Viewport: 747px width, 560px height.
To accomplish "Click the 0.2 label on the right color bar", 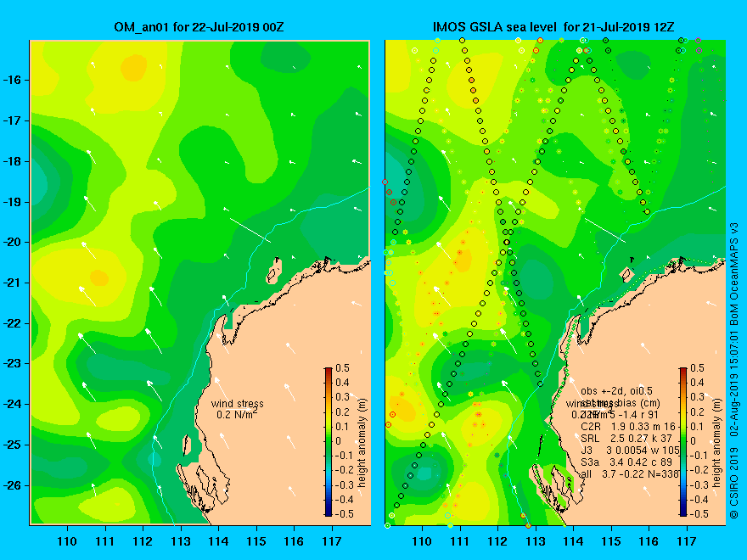I will 697,412.
